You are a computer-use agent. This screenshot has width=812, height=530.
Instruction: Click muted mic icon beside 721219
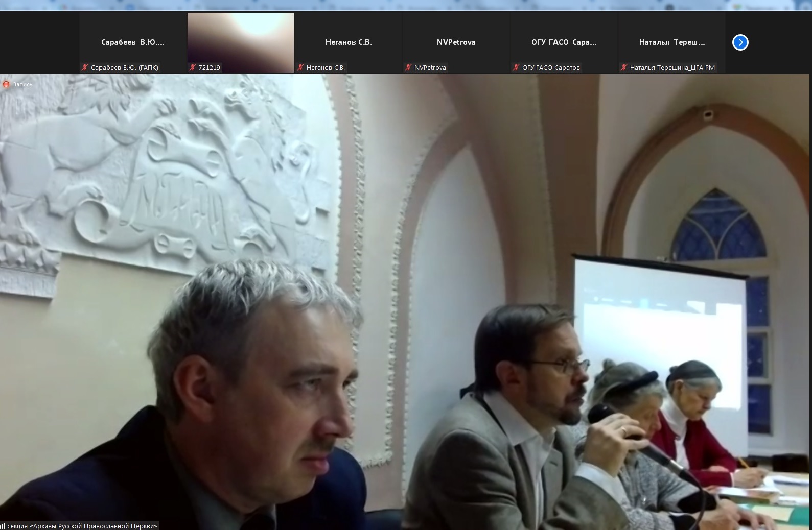click(193, 67)
